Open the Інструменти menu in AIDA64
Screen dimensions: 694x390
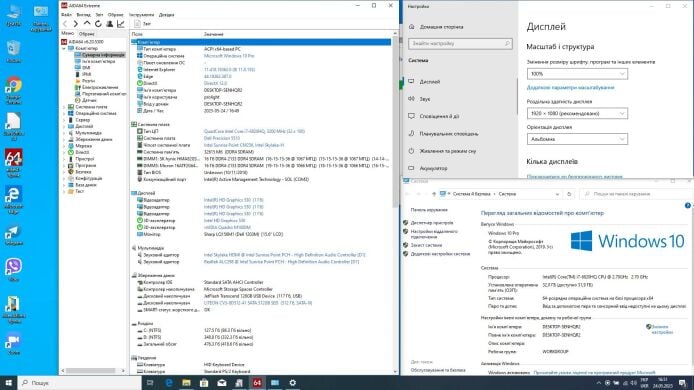pyautogui.click(x=142, y=15)
